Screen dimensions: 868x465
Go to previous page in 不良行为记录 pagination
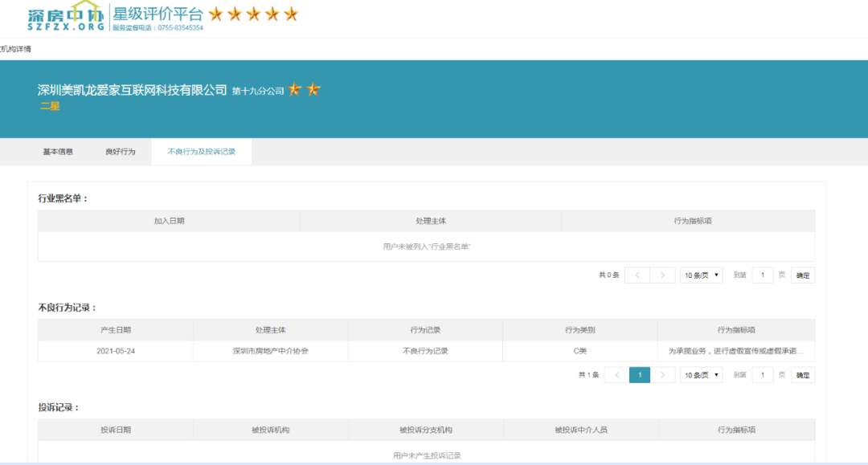click(617, 375)
